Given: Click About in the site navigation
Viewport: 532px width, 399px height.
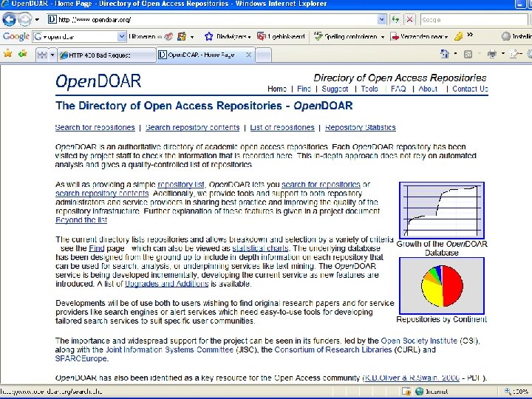Looking at the screenshot, I should (x=428, y=89).
